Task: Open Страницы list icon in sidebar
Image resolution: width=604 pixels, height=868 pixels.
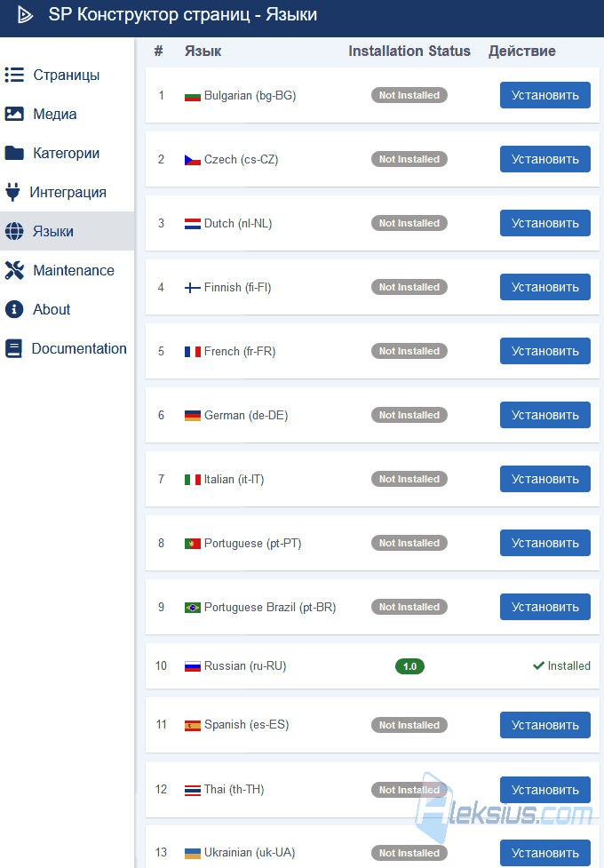Action: pos(14,75)
